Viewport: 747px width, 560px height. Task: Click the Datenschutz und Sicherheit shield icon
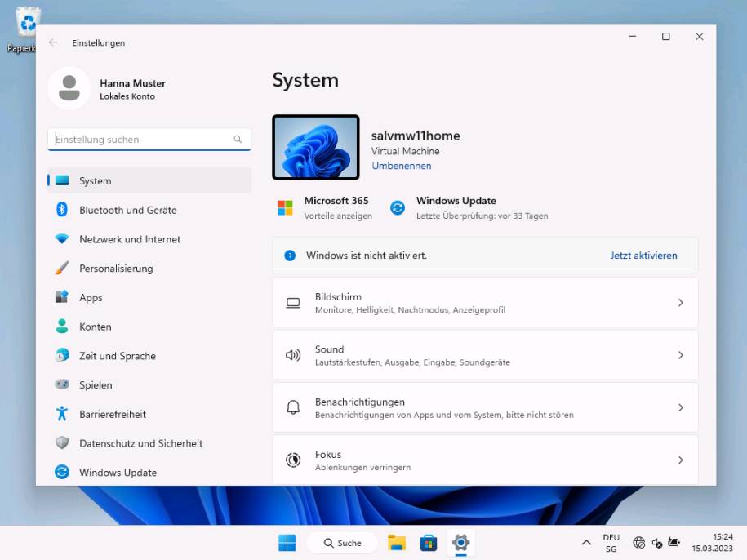click(x=62, y=442)
